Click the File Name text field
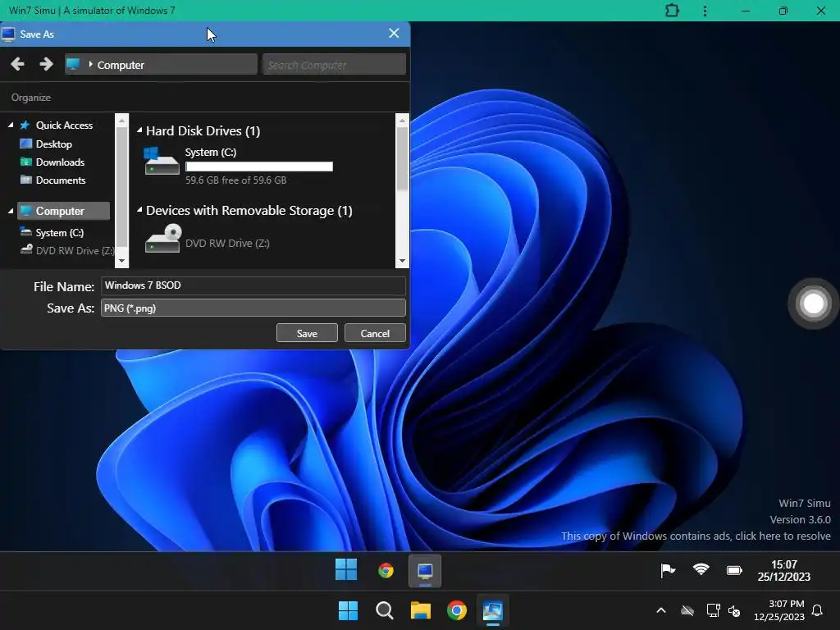840x630 pixels. (x=253, y=285)
